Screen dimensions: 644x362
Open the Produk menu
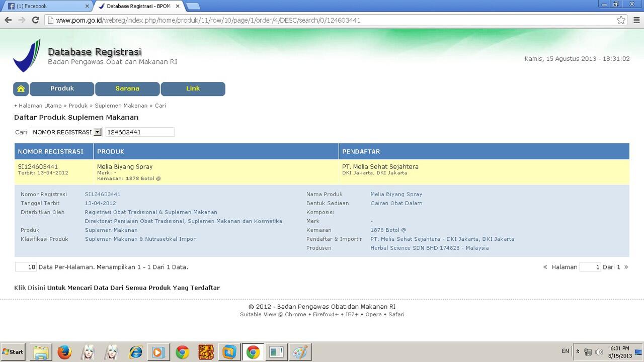tap(62, 88)
